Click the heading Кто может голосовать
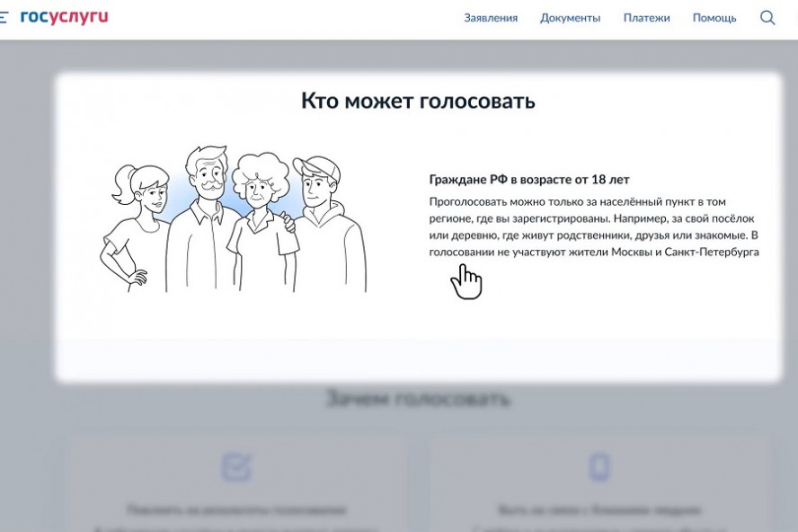The height and width of the screenshot is (532, 798). point(418,101)
